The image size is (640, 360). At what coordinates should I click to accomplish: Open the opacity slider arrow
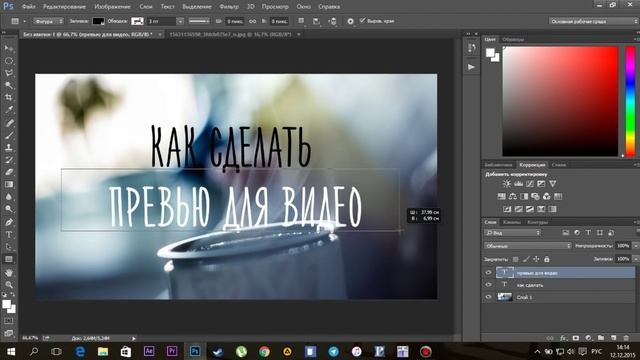click(635, 246)
